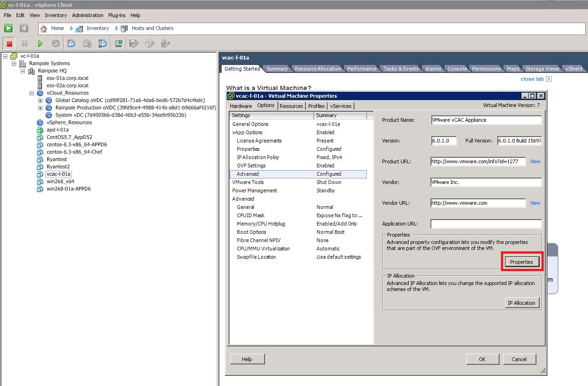
Task: Open the Performance tab
Action: tap(362, 69)
